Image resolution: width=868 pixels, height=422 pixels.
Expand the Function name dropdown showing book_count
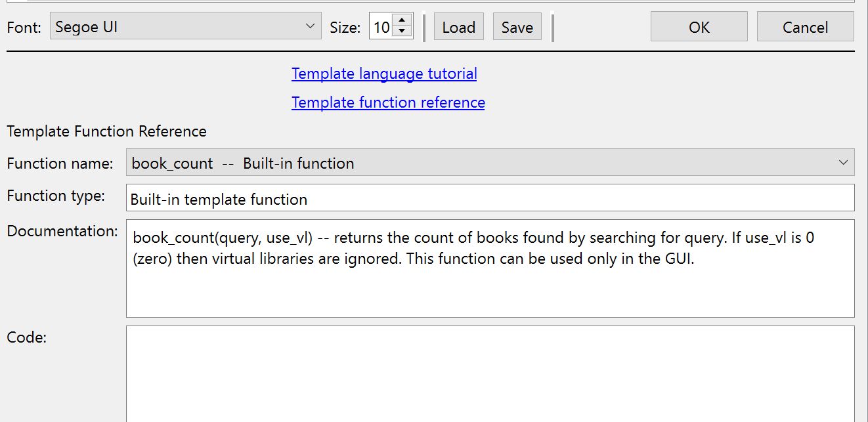click(490, 163)
